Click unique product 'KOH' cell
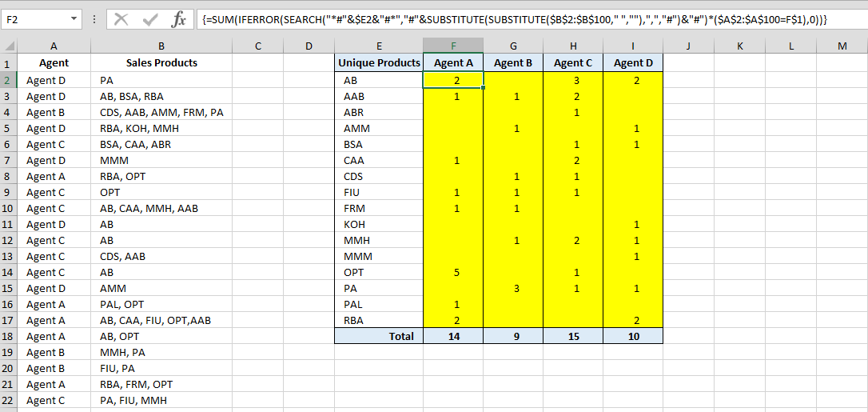The height and width of the screenshot is (412, 868). click(x=379, y=224)
